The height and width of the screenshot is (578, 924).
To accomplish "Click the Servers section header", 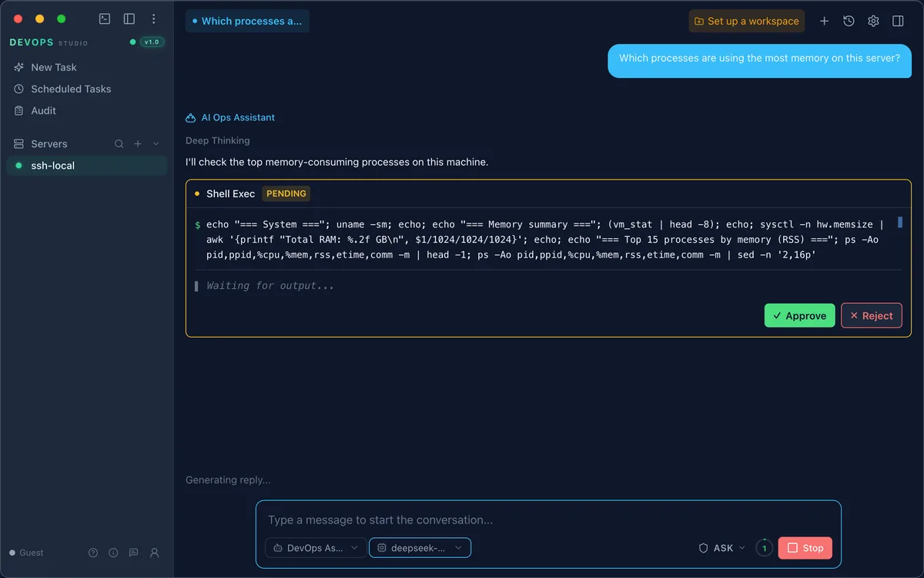I will coord(49,144).
